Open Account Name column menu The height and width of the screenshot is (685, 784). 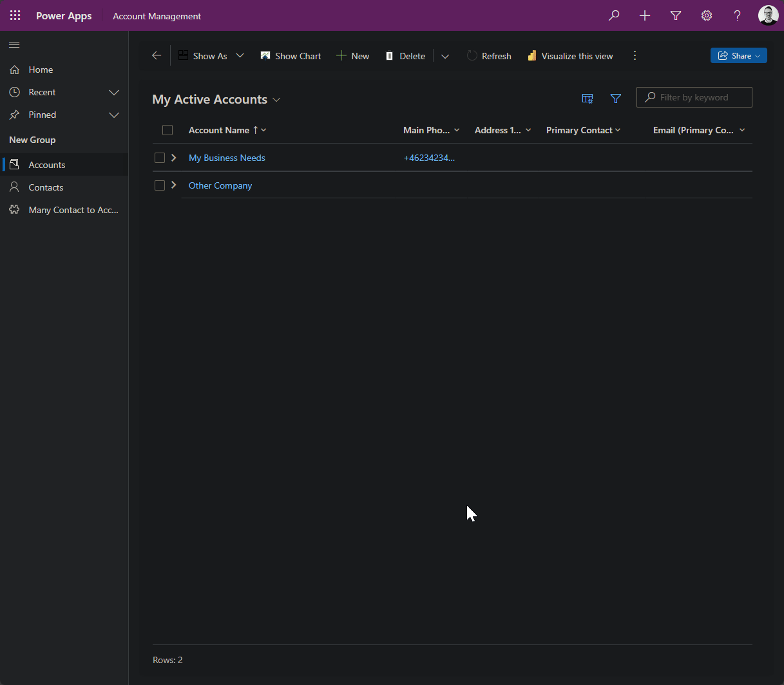point(263,130)
